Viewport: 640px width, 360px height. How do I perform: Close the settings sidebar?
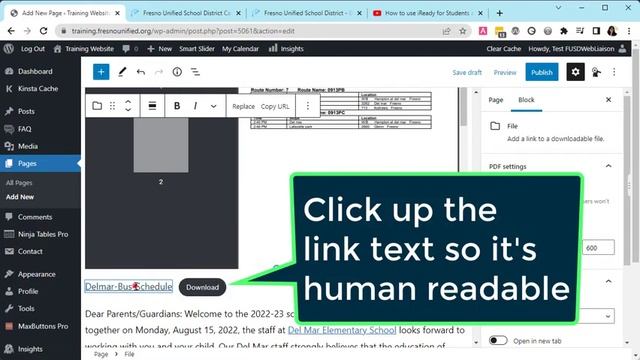(x=608, y=100)
